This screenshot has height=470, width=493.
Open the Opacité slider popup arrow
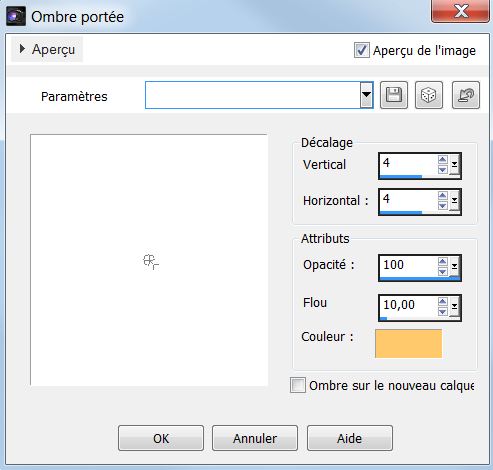(454, 267)
